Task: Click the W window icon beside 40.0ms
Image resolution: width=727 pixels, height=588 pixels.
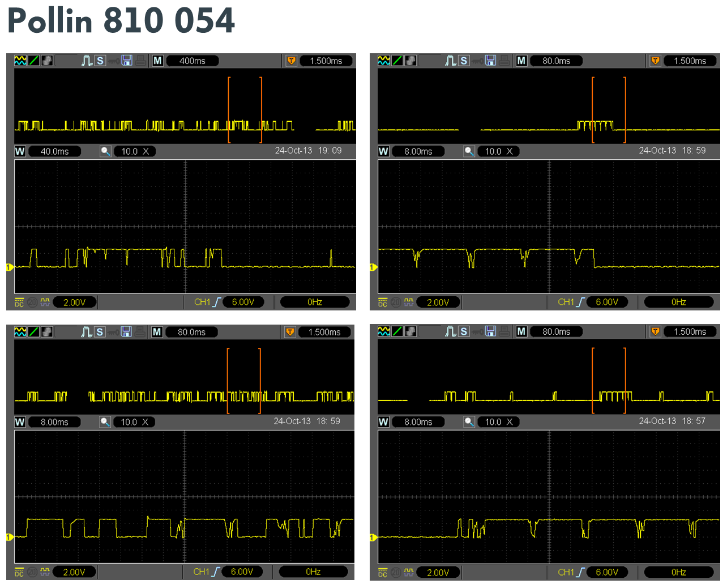Action: (x=20, y=151)
